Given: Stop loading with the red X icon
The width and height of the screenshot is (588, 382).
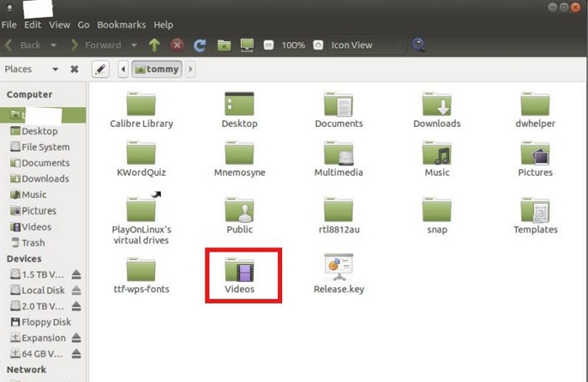Looking at the screenshot, I should 177,45.
